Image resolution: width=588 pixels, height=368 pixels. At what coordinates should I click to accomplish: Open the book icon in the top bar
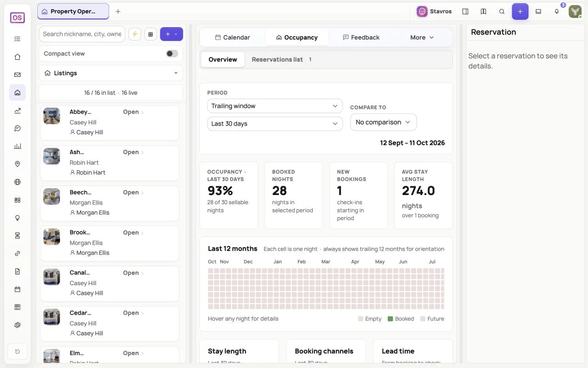pos(483,11)
